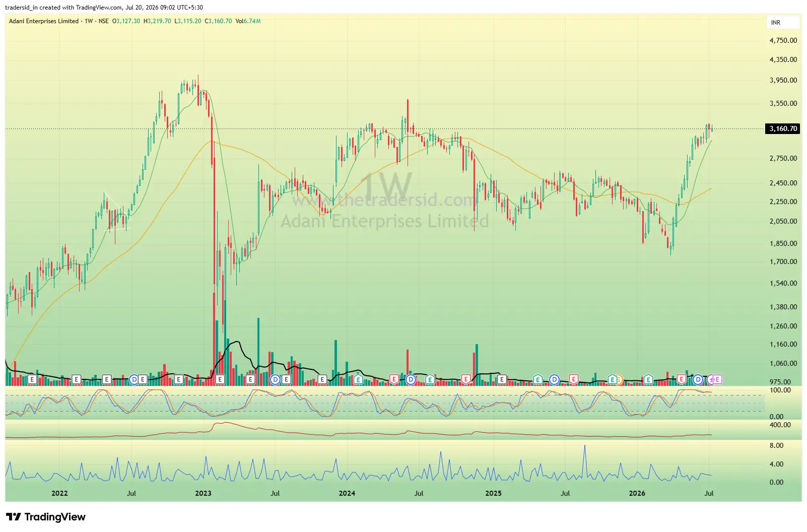This screenshot has height=532, width=807.
Task: Click the pink lightning event marker
Action: [x=711, y=379]
